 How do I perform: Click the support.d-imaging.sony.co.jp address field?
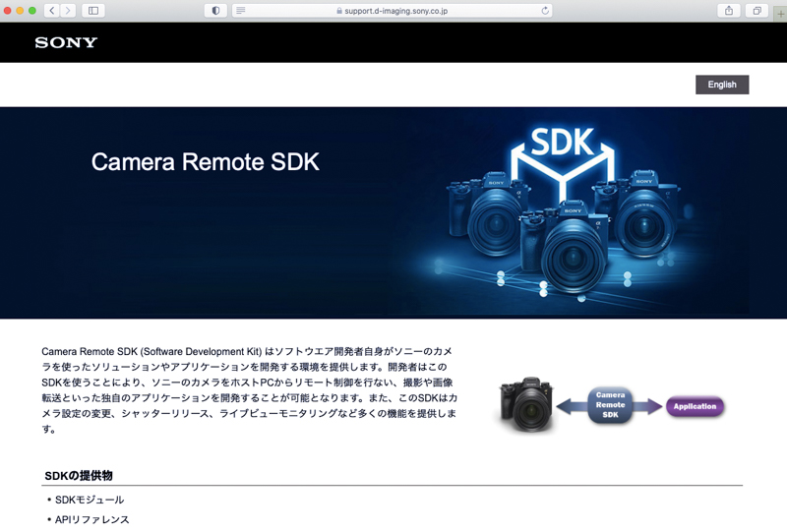click(x=392, y=11)
